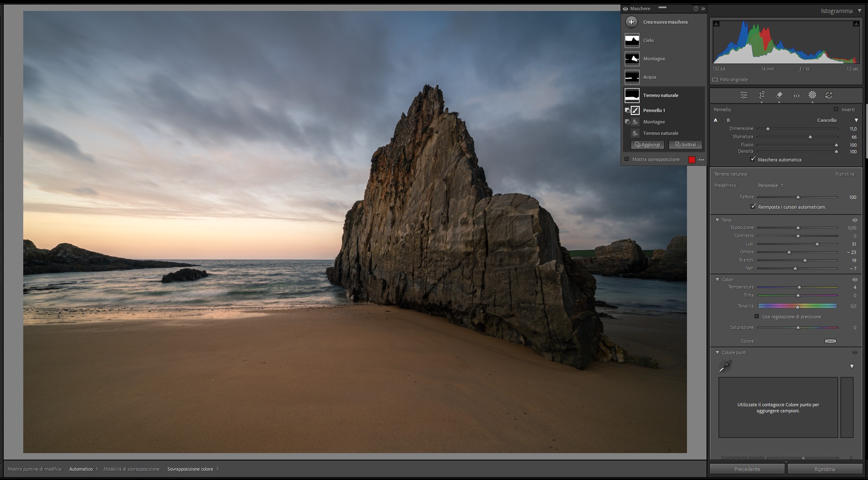Toggle the shadow clipping indicator in the histogram

(x=716, y=24)
